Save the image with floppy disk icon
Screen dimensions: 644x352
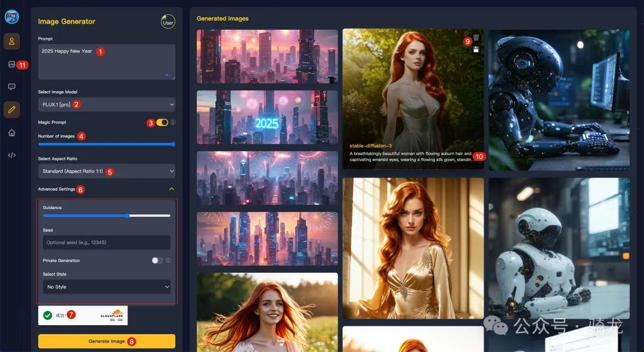(x=476, y=49)
